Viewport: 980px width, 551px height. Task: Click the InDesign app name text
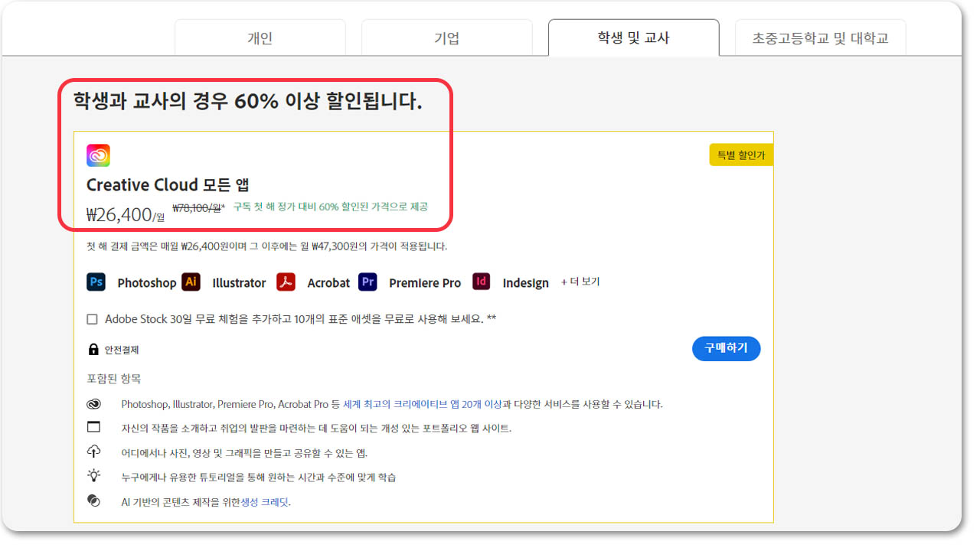coord(525,282)
